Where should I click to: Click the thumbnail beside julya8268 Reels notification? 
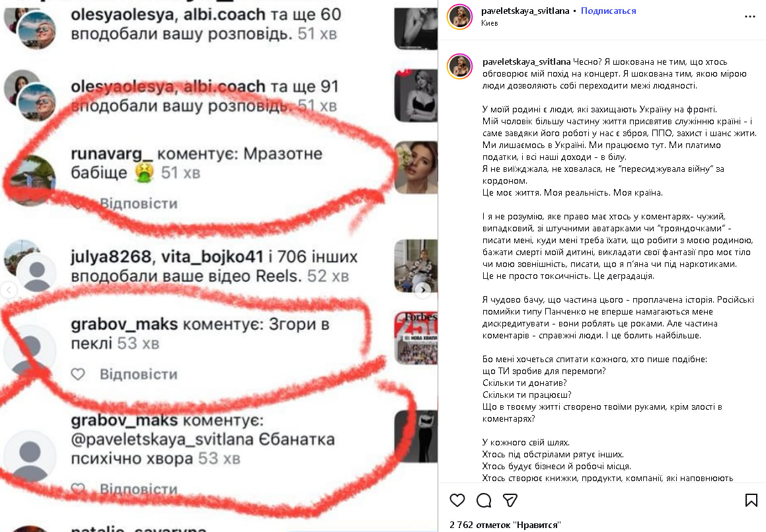click(x=416, y=266)
